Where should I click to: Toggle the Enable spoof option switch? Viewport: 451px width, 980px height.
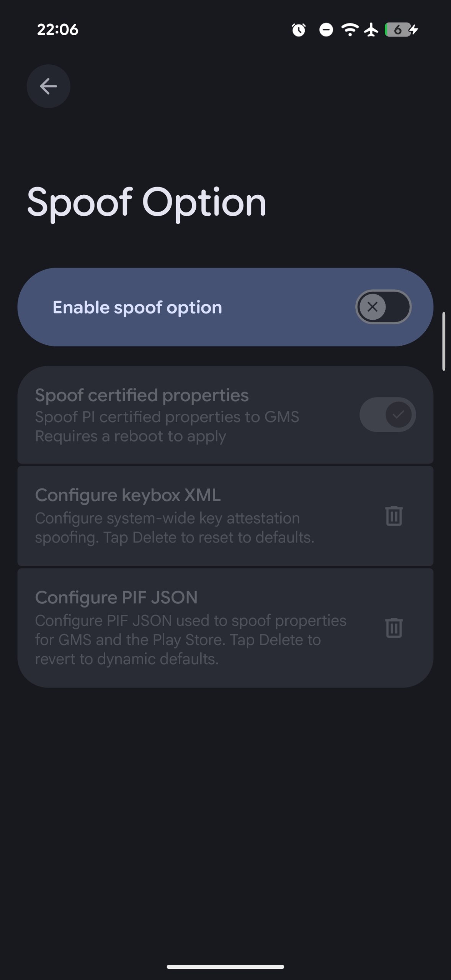click(383, 307)
